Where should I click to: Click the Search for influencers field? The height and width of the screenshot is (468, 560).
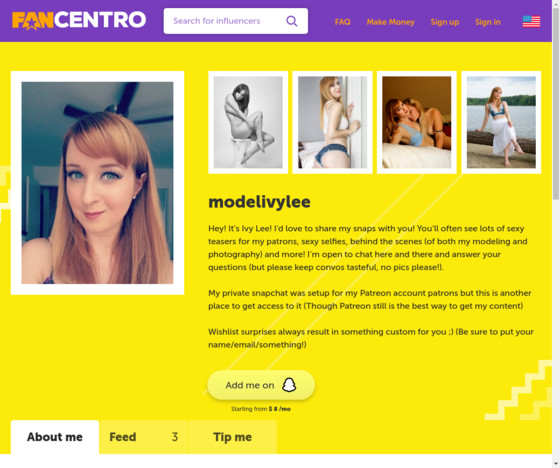pos(236,21)
